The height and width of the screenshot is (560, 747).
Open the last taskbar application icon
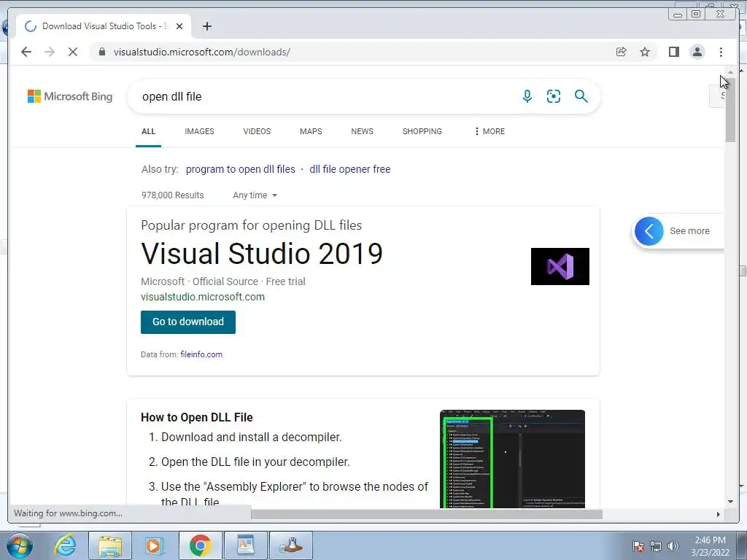click(x=291, y=545)
